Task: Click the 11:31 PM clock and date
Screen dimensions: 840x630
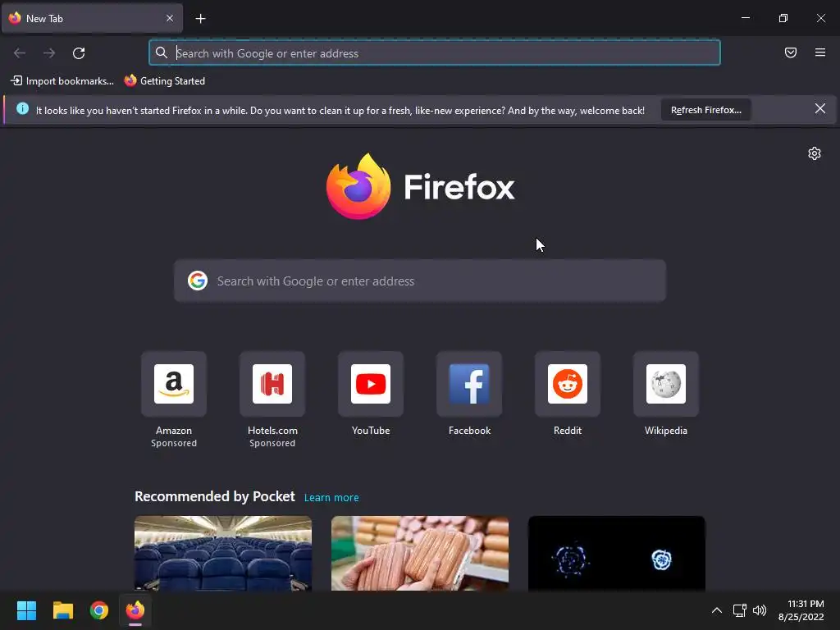Action: pos(801,610)
